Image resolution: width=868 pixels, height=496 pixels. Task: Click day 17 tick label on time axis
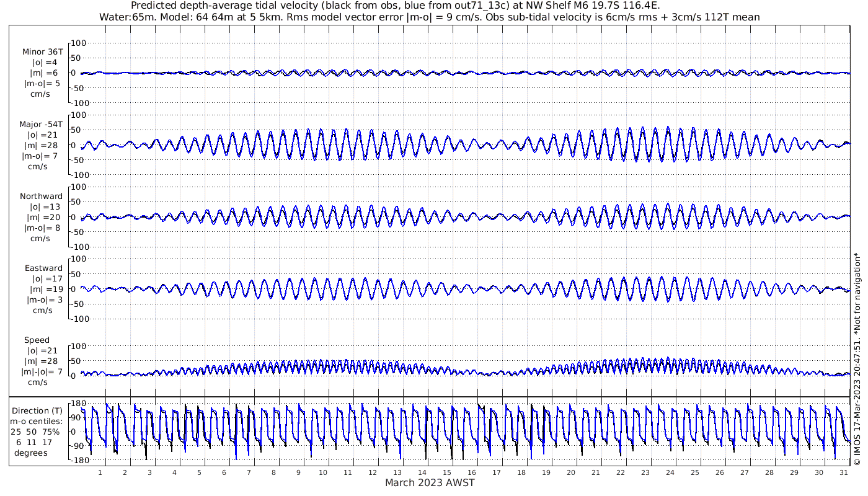497,472
